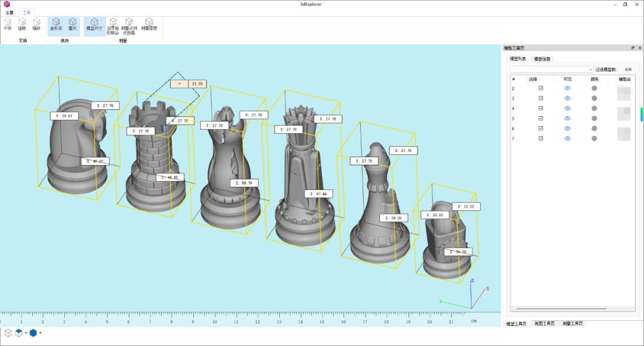Select the 旋转 (rotate) tool
The width and height of the screenshot is (644, 346).
pos(22,24)
